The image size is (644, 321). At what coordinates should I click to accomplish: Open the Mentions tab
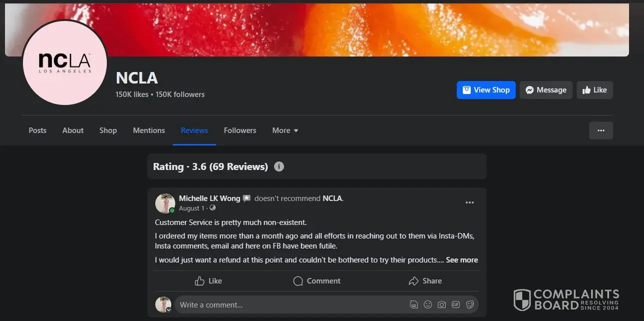(x=149, y=130)
